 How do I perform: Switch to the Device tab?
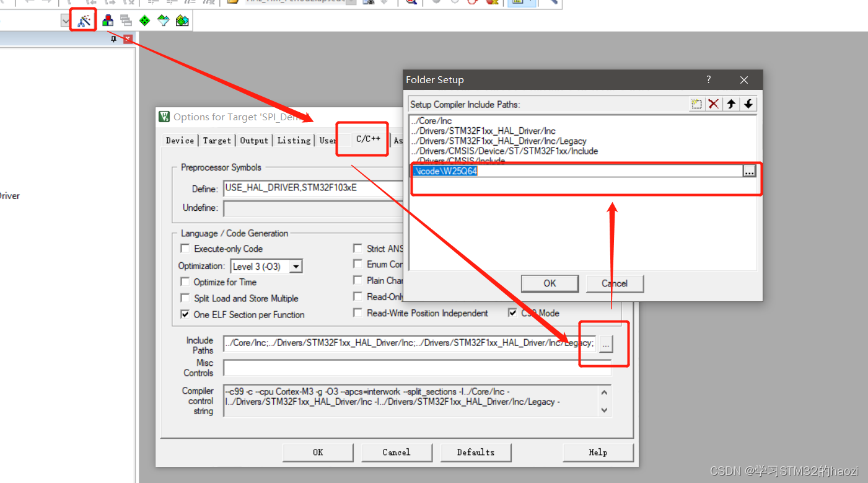coord(180,140)
